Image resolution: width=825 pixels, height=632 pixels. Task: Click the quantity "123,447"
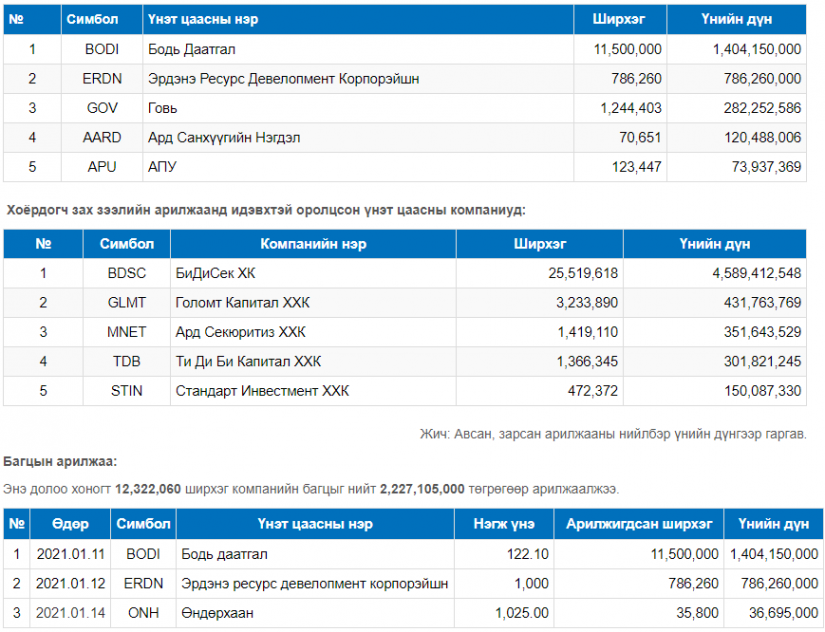(637, 167)
